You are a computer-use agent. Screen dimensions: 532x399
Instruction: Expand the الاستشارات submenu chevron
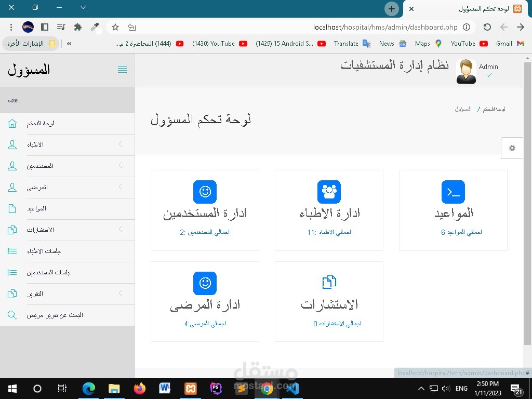pos(121,229)
